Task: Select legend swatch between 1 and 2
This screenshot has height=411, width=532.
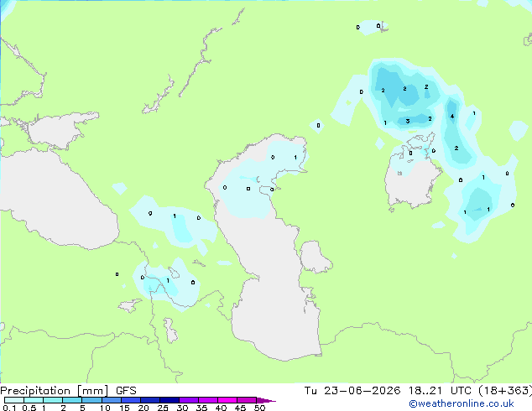Action: point(53,400)
